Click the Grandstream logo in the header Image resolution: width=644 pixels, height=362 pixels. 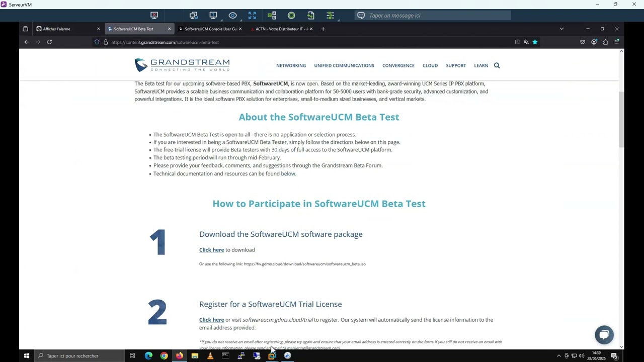[182, 65]
